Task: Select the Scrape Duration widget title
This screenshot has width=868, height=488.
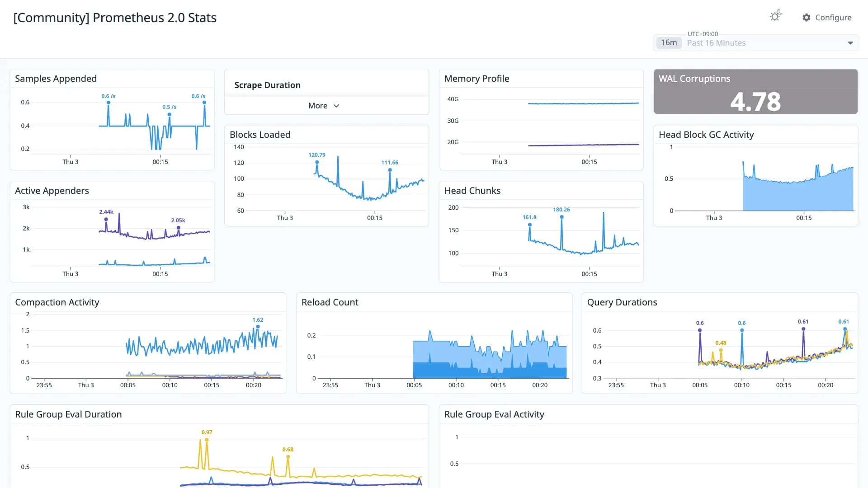Action: point(268,85)
